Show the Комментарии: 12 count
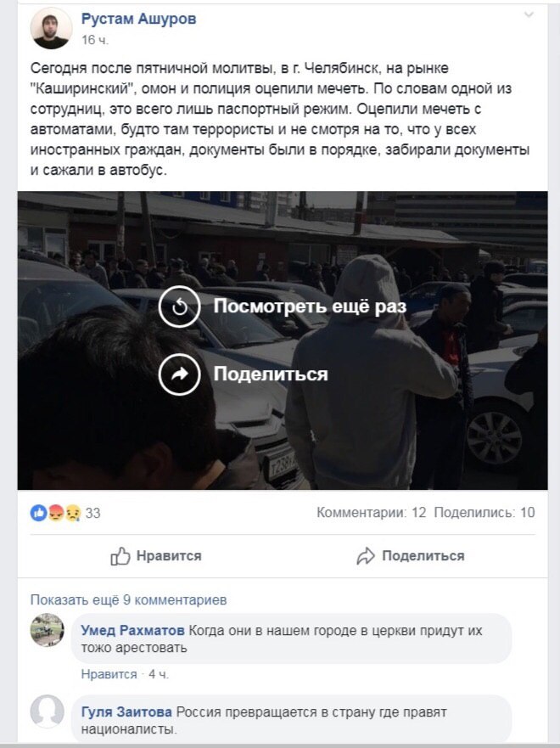This screenshot has height=748, width=560. click(372, 513)
